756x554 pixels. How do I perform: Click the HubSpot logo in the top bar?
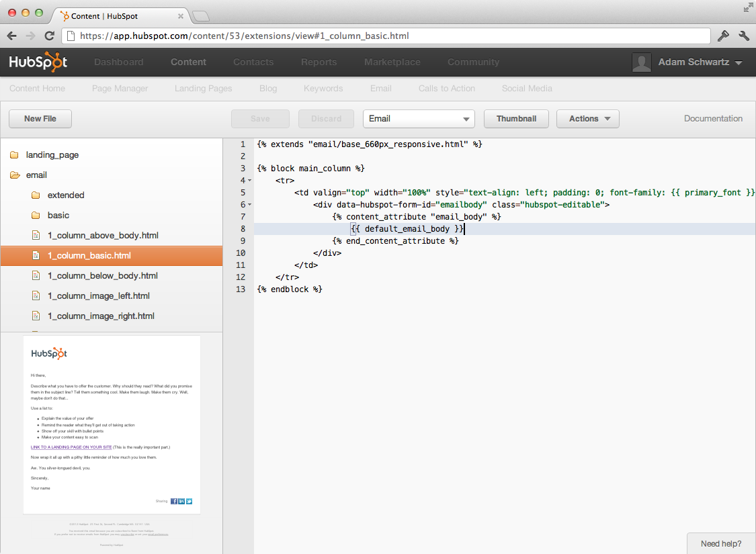click(x=38, y=62)
